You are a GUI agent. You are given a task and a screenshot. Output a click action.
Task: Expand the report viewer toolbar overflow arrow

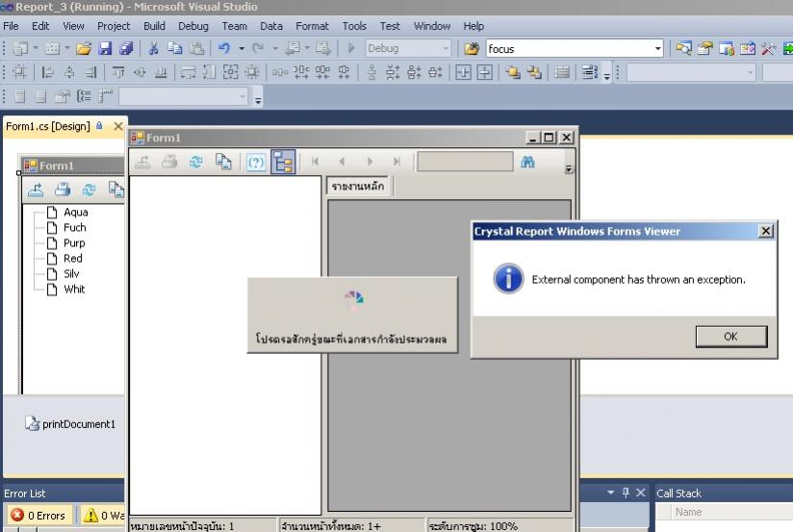[569, 169]
